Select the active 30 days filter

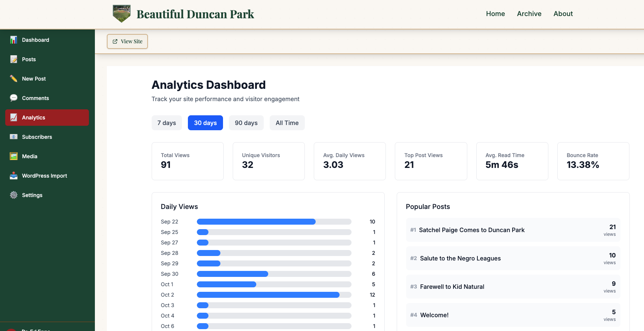[x=205, y=123]
